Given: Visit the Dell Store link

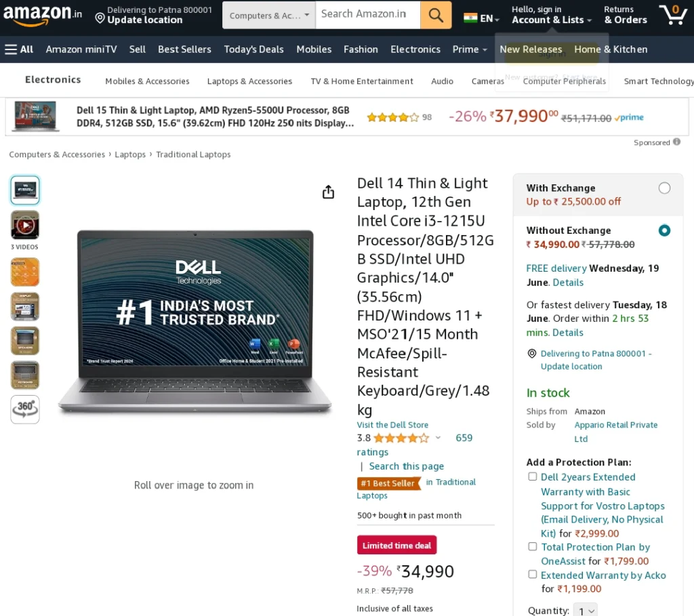Looking at the screenshot, I should (x=392, y=425).
